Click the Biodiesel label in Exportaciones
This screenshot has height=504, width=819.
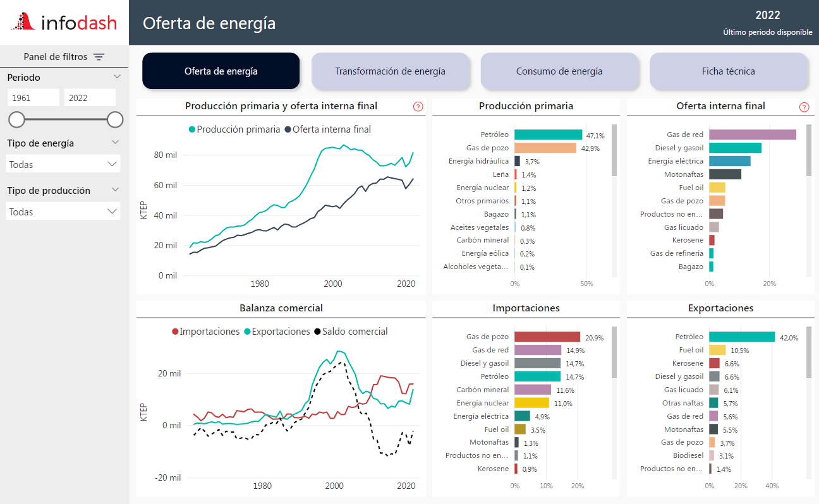[688, 456]
